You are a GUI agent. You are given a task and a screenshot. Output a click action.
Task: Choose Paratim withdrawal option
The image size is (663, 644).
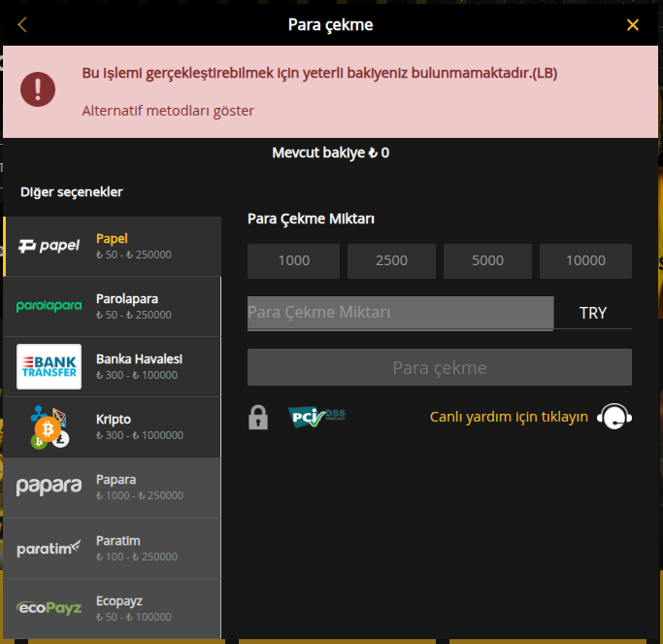tap(112, 549)
